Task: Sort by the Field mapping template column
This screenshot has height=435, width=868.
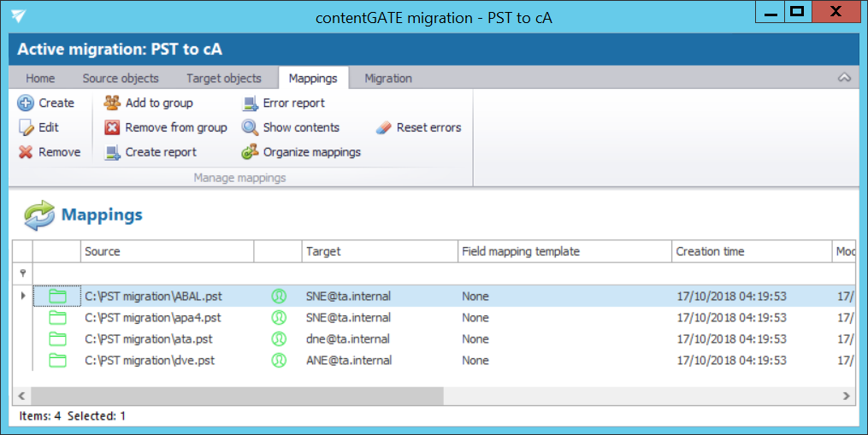Action: (521, 251)
